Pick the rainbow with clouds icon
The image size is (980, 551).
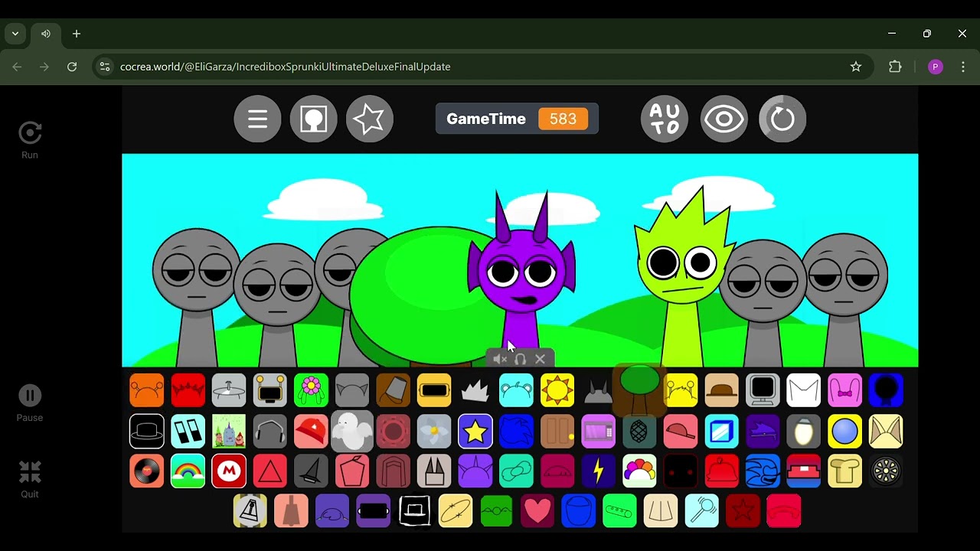click(188, 471)
